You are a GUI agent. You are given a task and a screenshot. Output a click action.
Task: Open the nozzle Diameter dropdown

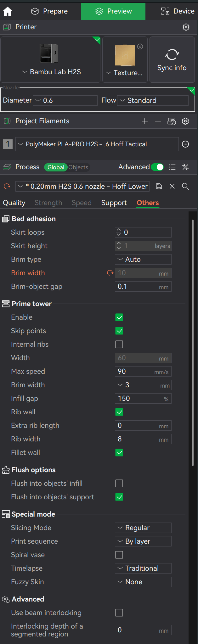pyautogui.click(x=65, y=100)
